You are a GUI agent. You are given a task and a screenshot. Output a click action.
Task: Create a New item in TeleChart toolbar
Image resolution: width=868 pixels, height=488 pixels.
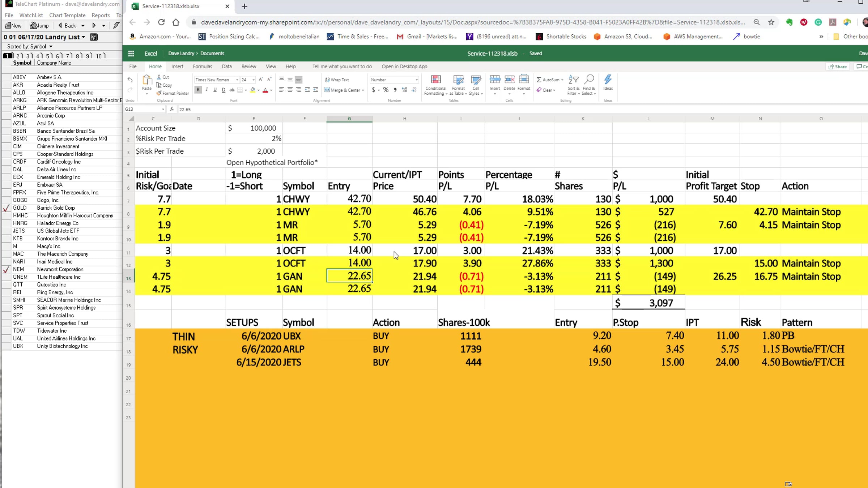(13, 26)
